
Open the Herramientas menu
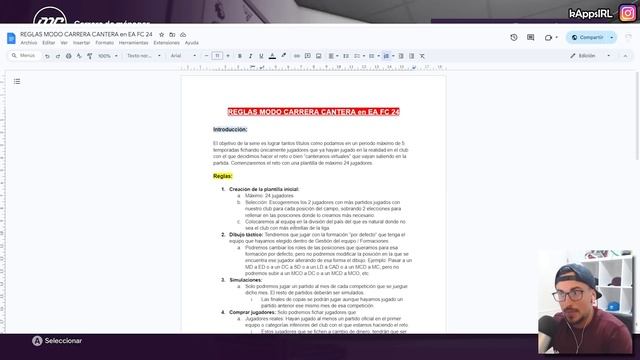coord(133,43)
